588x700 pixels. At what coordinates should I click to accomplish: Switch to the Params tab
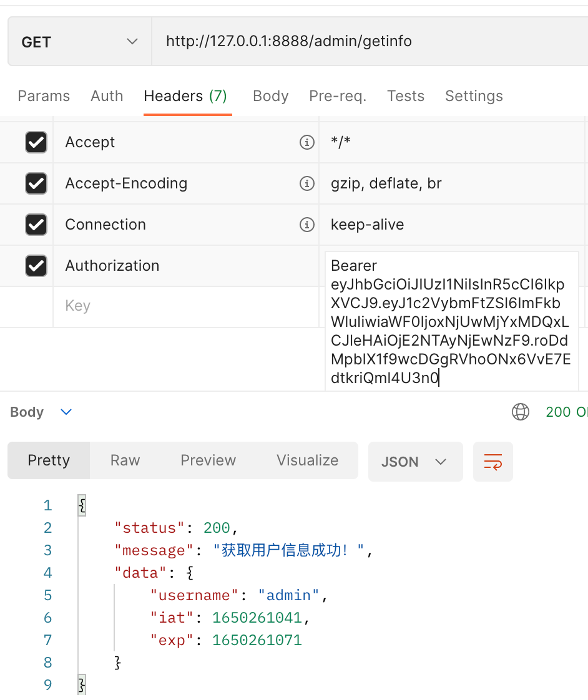click(x=44, y=96)
